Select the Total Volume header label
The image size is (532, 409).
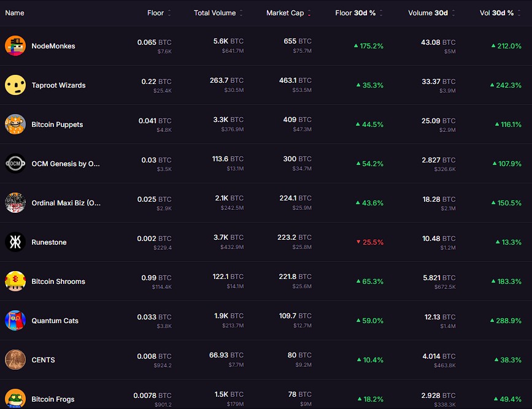point(215,13)
